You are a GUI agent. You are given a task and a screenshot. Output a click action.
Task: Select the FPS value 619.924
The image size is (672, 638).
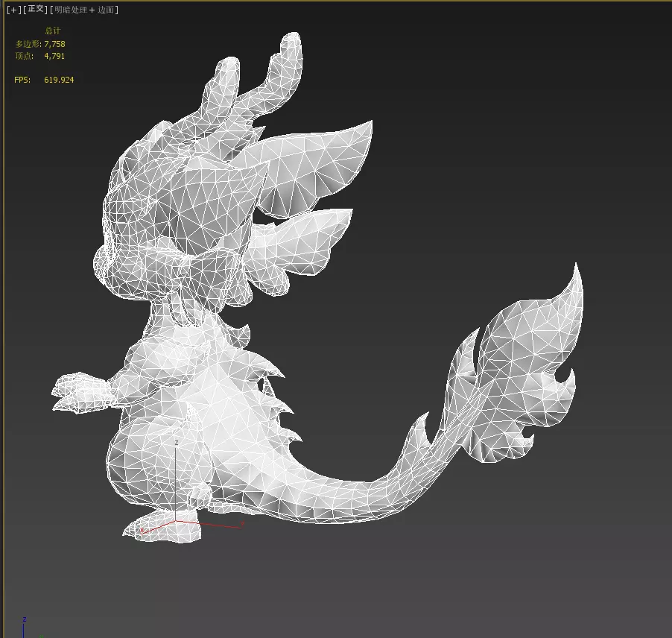click(x=59, y=80)
